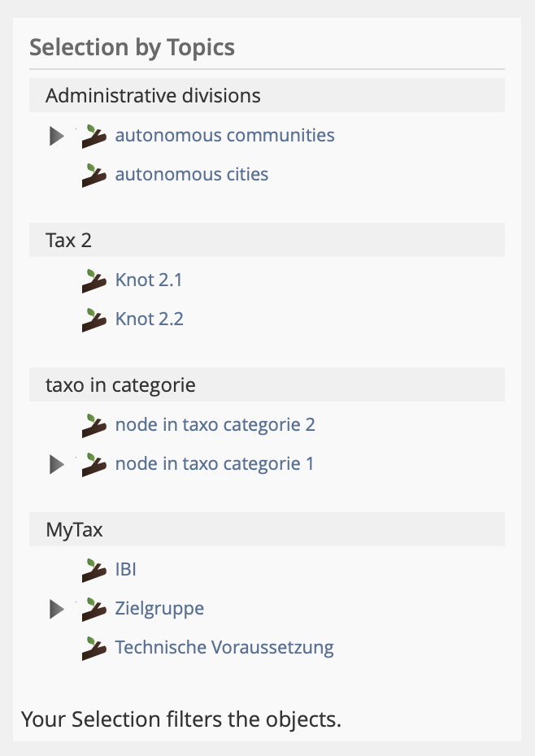Expand the autonomous communities node
This screenshot has height=756, width=535.
pos(56,137)
